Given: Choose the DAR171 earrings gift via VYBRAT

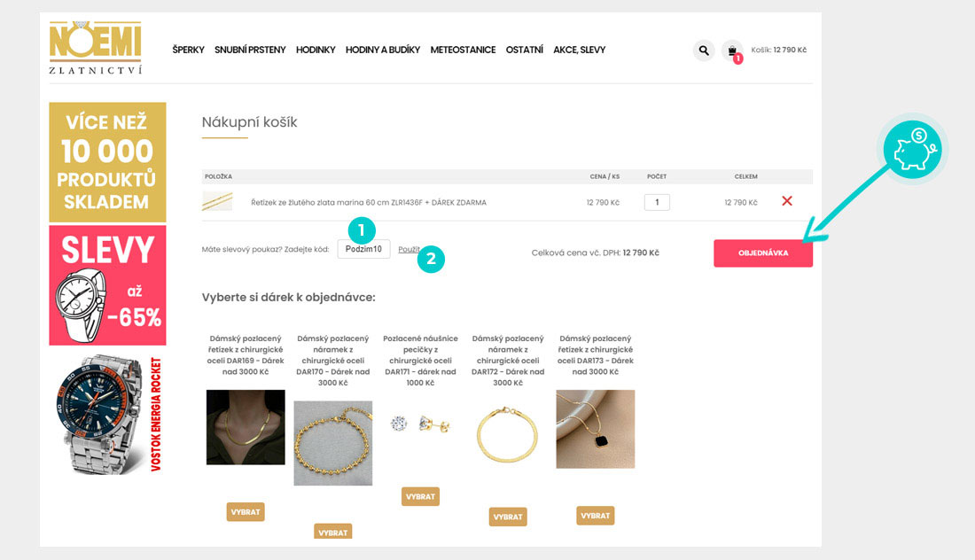Looking at the screenshot, I should coord(420,496).
